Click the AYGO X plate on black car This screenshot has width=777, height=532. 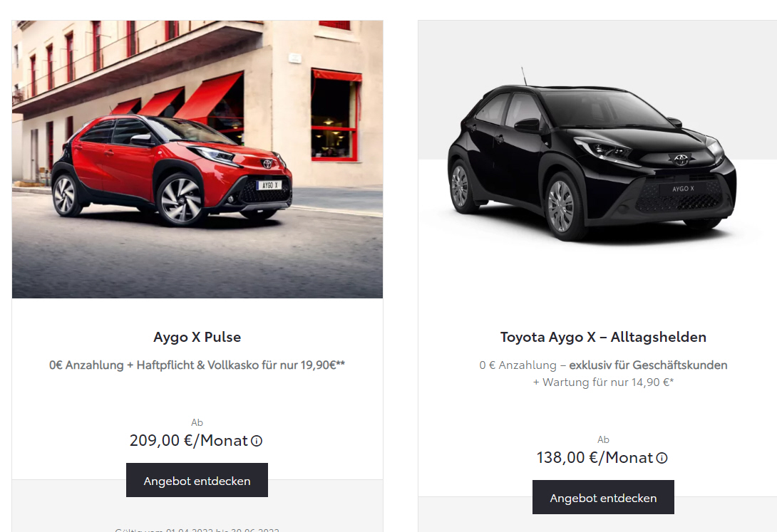[x=683, y=189]
